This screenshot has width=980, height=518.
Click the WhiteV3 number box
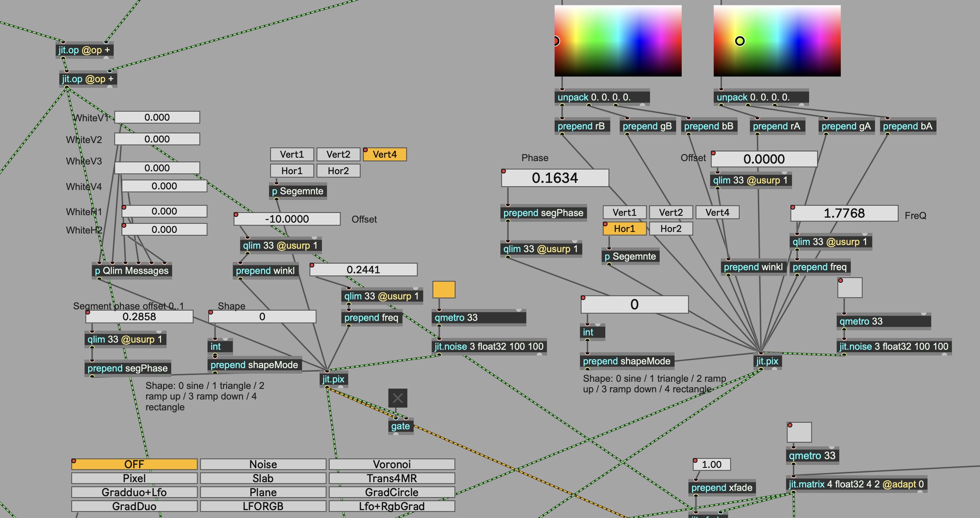[157, 168]
